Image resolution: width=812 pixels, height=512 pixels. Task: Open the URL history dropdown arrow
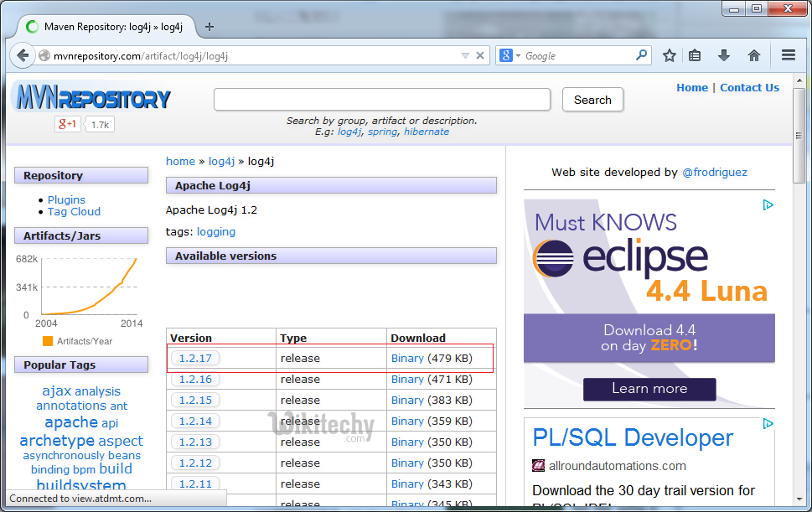[465, 56]
